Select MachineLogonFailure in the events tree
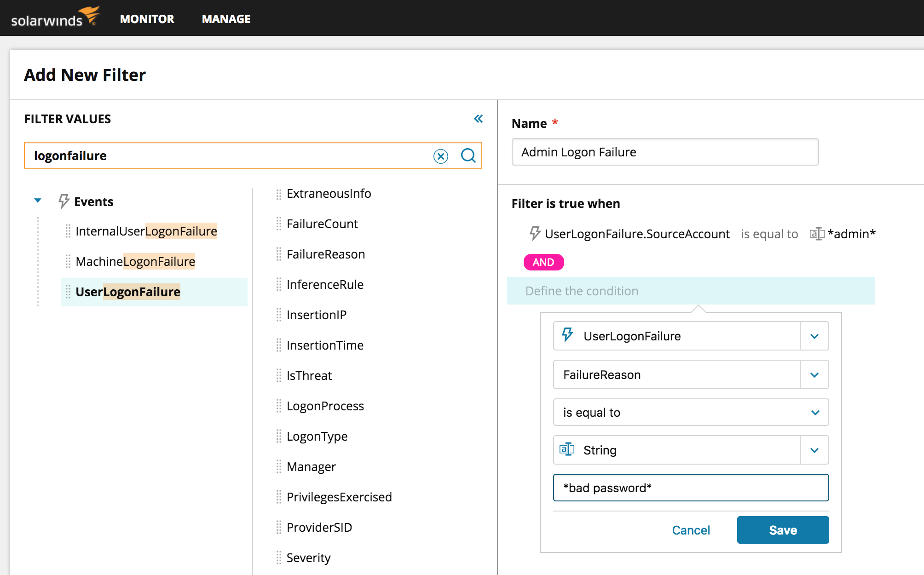The height and width of the screenshot is (575, 924). point(135,262)
